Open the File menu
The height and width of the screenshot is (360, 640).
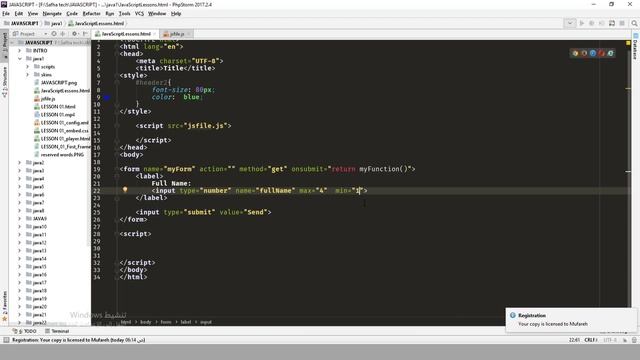point(6,13)
